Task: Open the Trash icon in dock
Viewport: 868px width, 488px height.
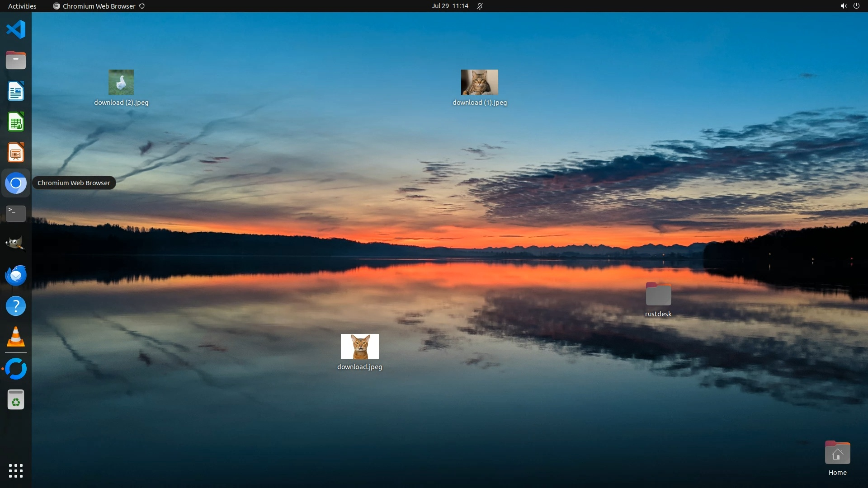Action: (16, 400)
